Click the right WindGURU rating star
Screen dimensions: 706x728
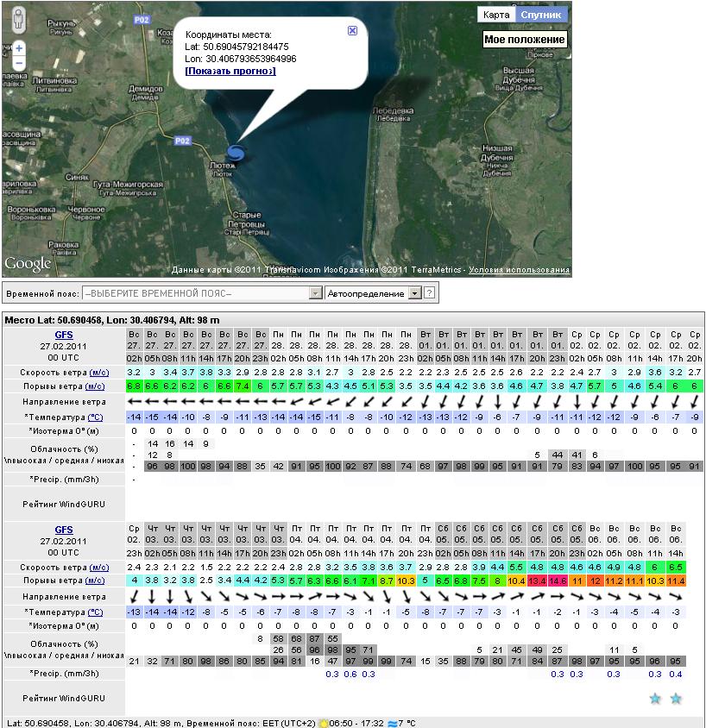pyautogui.click(x=676, y=698)
